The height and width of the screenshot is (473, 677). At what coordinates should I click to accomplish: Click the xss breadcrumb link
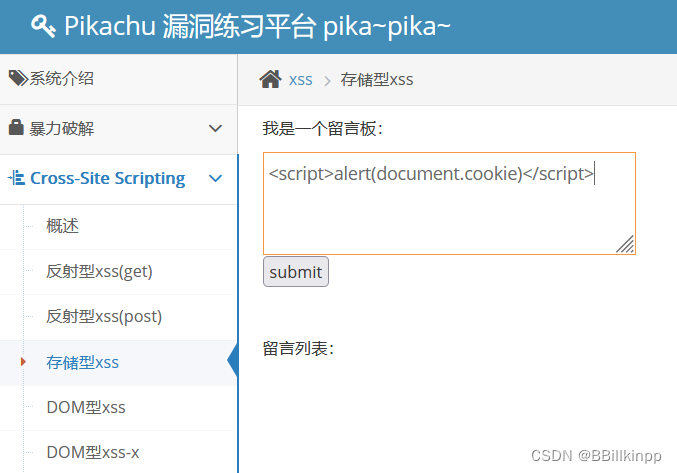click(x=301, y=80)
